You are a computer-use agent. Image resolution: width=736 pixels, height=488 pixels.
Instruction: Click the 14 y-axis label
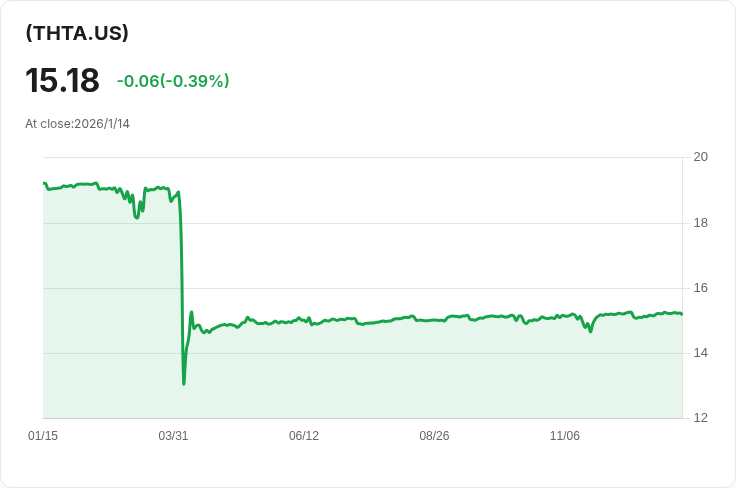pos(700,353)
